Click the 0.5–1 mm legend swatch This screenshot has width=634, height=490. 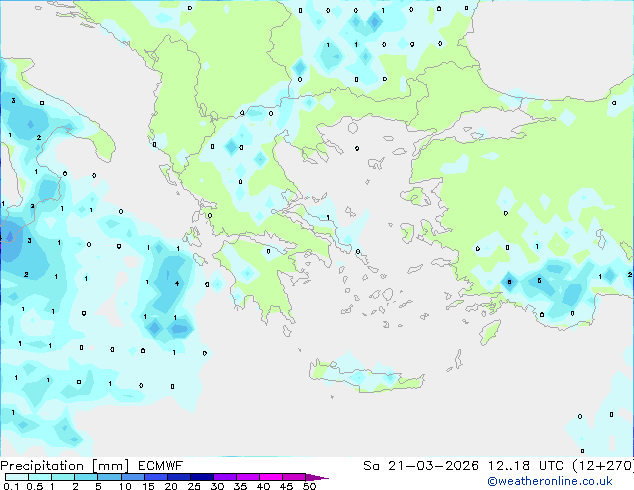point(40,477)
